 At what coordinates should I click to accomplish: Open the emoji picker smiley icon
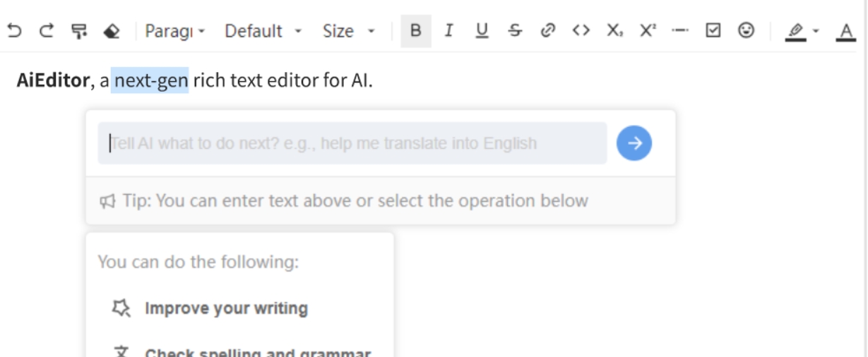[x=746, y=31]
